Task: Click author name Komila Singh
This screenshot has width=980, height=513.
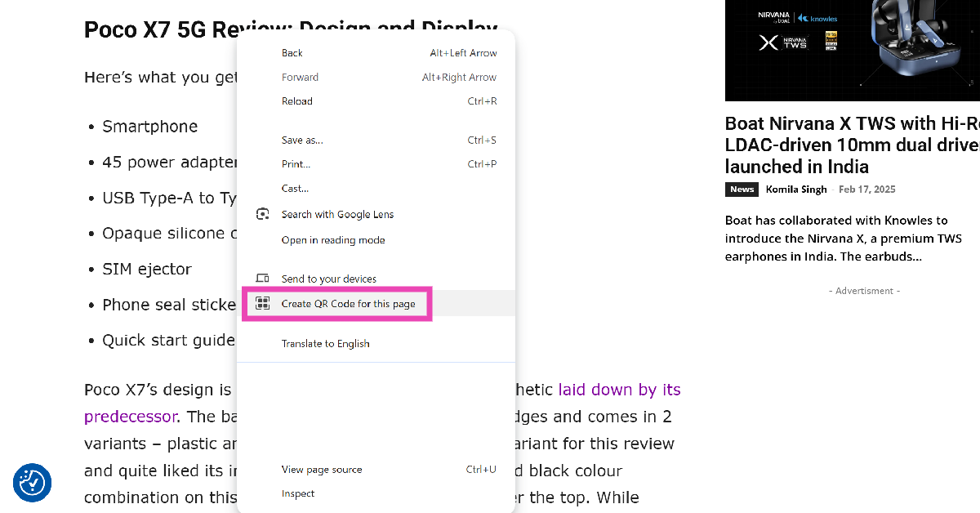Action: [x=796, y=190]
